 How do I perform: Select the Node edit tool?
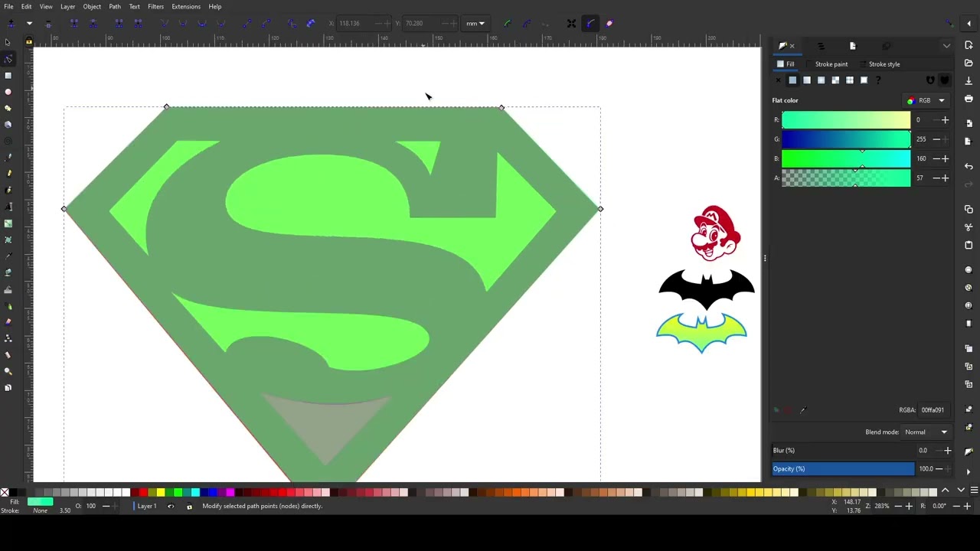(x=8, y=59)
